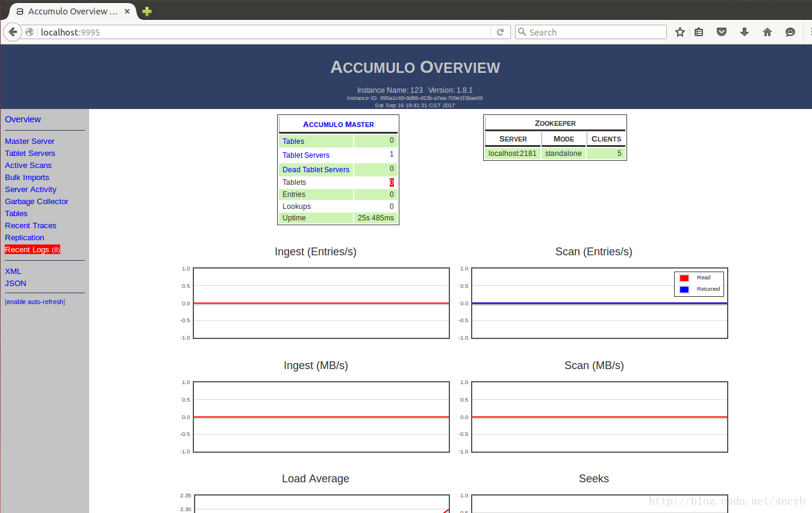
Task: Click the Load Average chart title
Action: pos(316,479)
